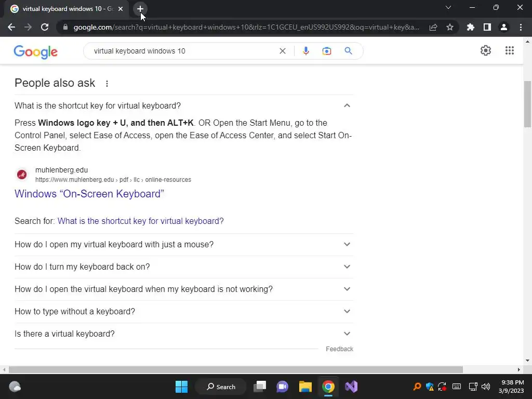
Task: Open Windows Start menu
Action: (x=181, y=387)
